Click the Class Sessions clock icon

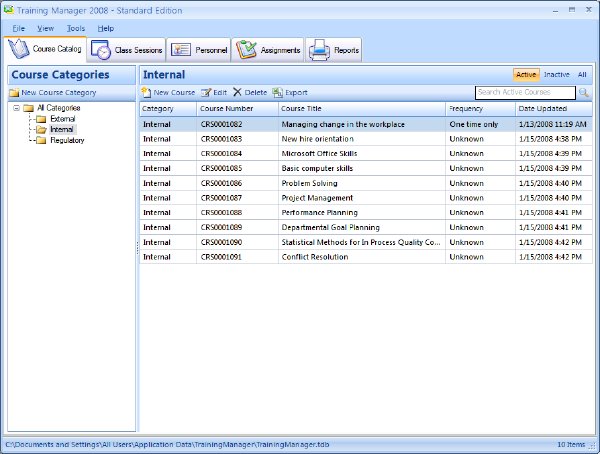101,50
